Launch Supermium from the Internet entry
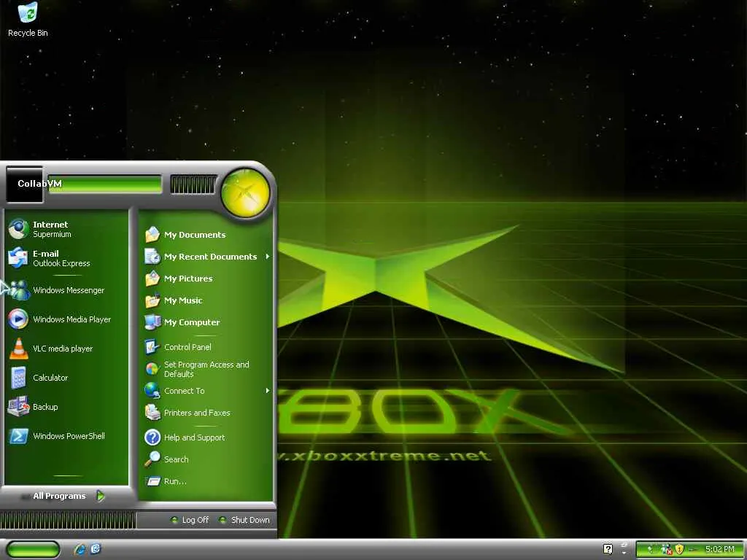Viewport: 747px width, 560px height. (x=66, y=229)
